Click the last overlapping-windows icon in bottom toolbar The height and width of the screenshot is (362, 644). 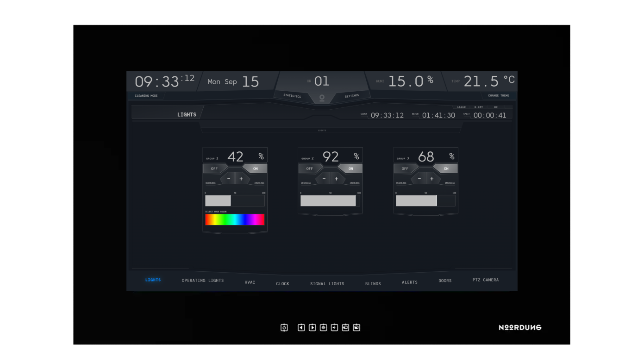[x=356, y=328]
